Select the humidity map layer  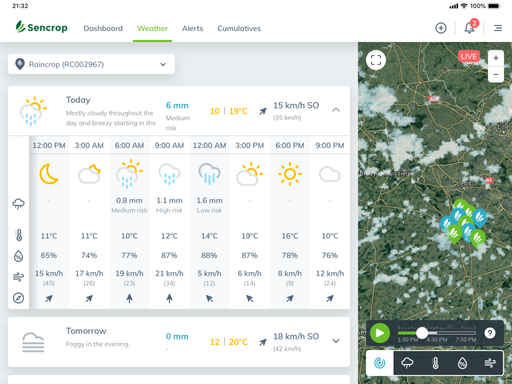[462, 363]
